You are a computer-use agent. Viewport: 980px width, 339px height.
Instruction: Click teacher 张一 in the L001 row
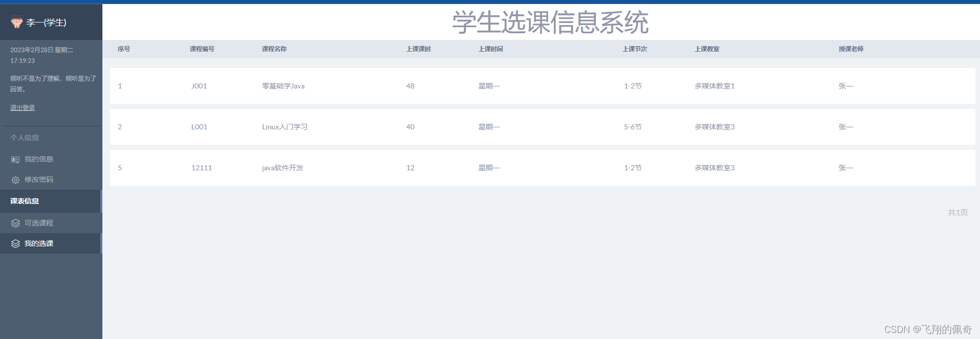click(846, 127)
